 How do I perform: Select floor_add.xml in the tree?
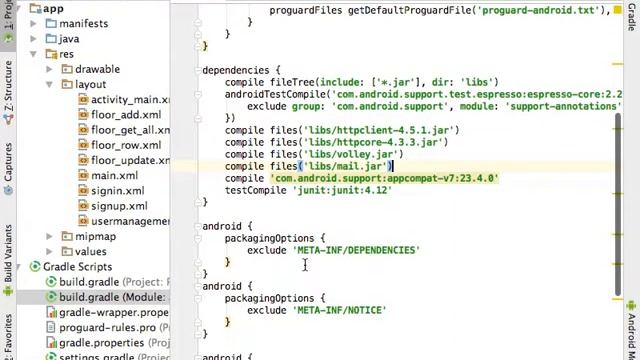click(126, 115)
